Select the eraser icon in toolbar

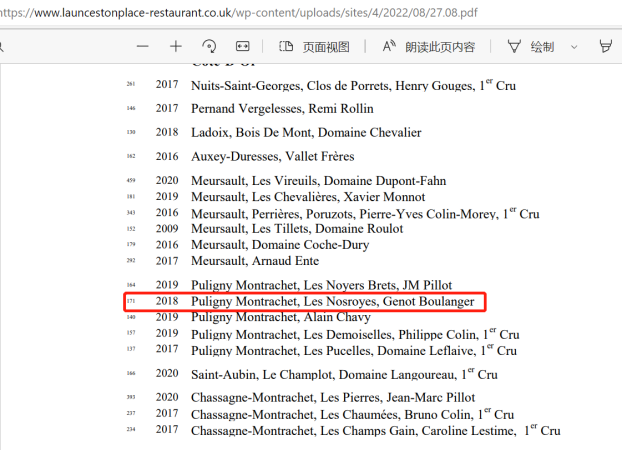[x=605, y=46]
